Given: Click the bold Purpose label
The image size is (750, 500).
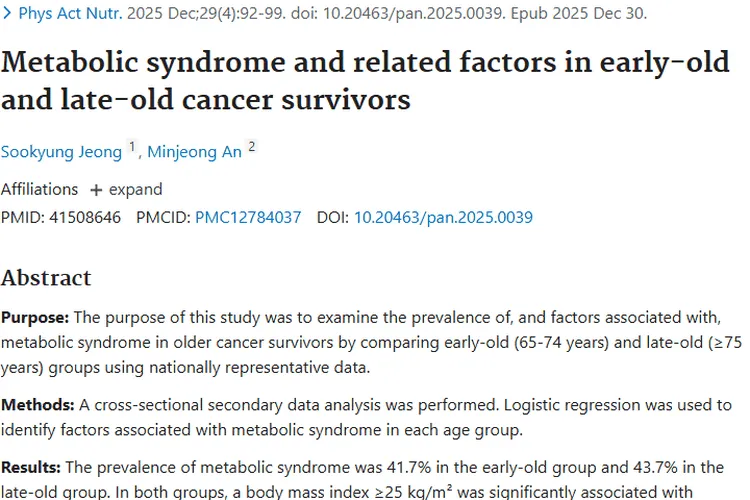Looking at the screenshot, I should (x=35, y=317).
